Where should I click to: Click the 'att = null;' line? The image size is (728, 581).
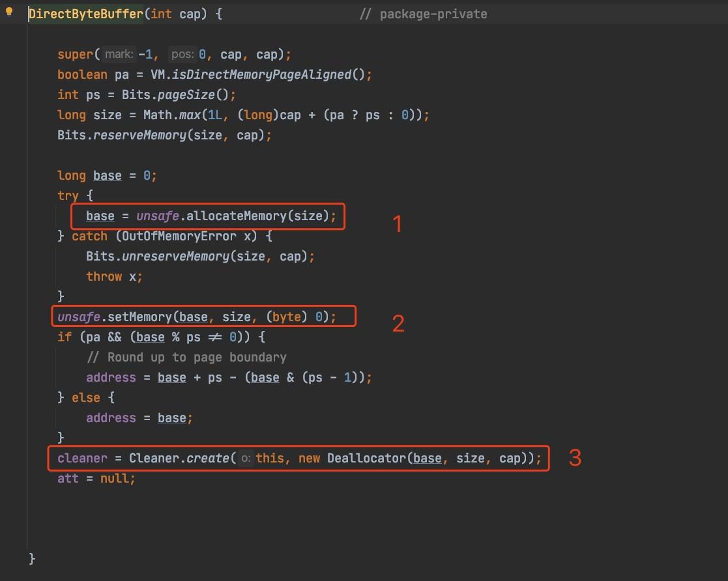pyautogui.click(x=96, y=479)
